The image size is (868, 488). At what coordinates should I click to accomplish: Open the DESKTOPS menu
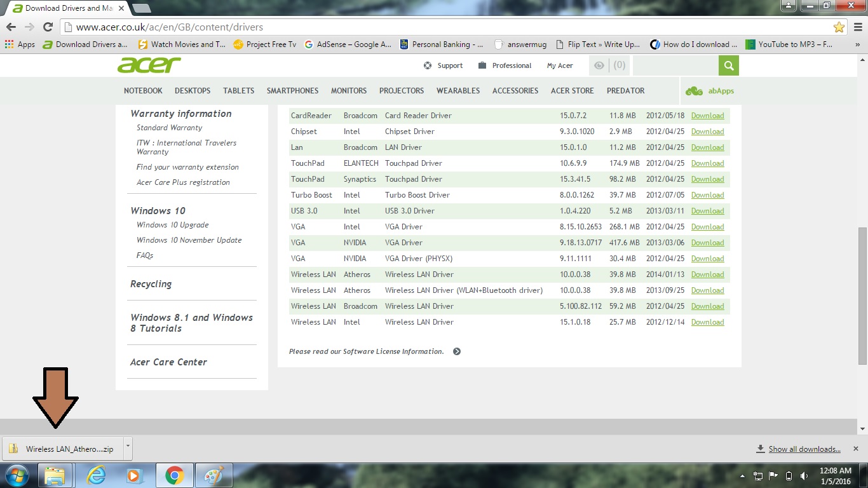pyautogui.click(x=193, y=91)
